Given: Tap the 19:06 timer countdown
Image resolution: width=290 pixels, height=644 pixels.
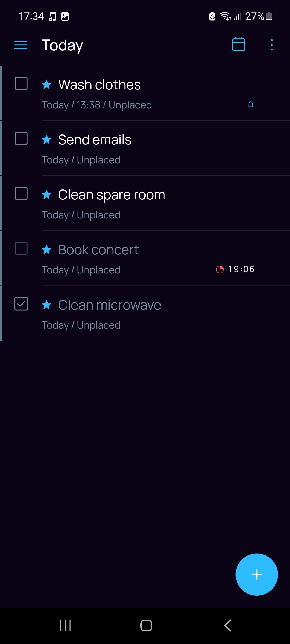Looking at the screenshot, I should tap(241, 269).
